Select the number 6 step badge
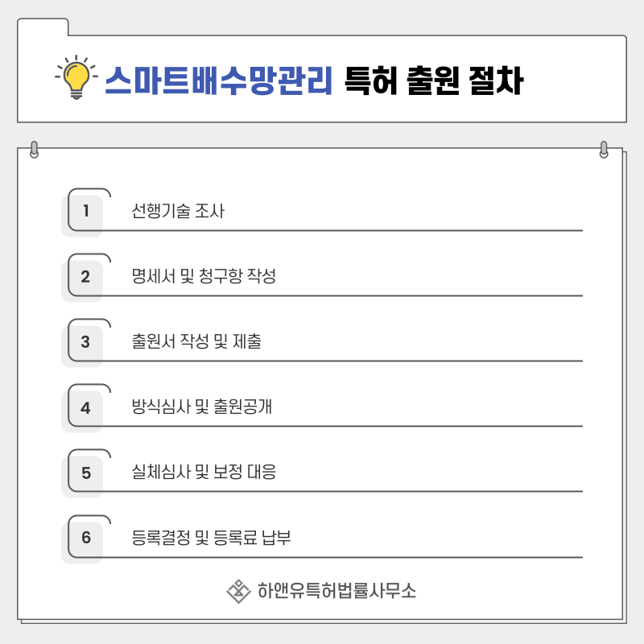The height and width of the screenshot is (644, 644). (x=85, y=538)
